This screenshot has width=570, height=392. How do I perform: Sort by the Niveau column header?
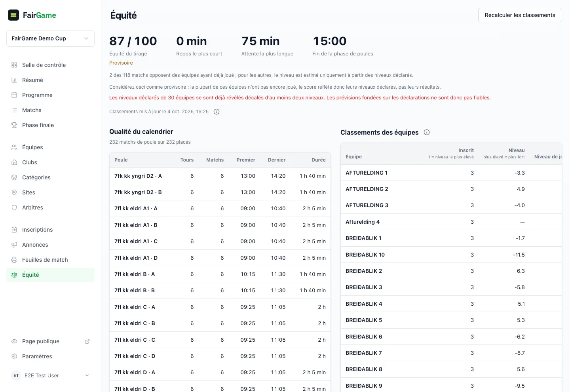click(x=517, y=150)
